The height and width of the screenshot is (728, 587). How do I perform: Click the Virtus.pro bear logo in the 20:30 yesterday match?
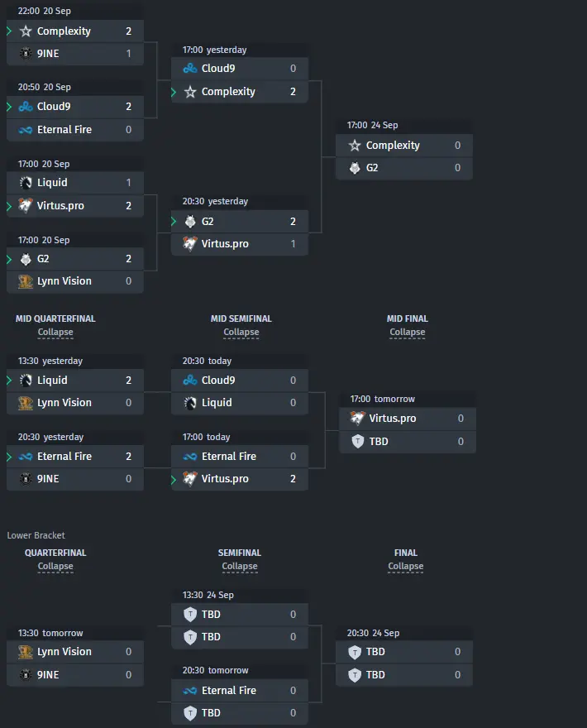click(x=190, y=243)
